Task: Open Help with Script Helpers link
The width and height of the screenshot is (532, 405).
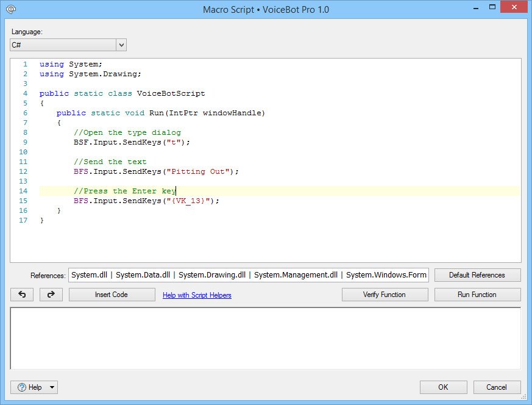Action: click(197, 295)
